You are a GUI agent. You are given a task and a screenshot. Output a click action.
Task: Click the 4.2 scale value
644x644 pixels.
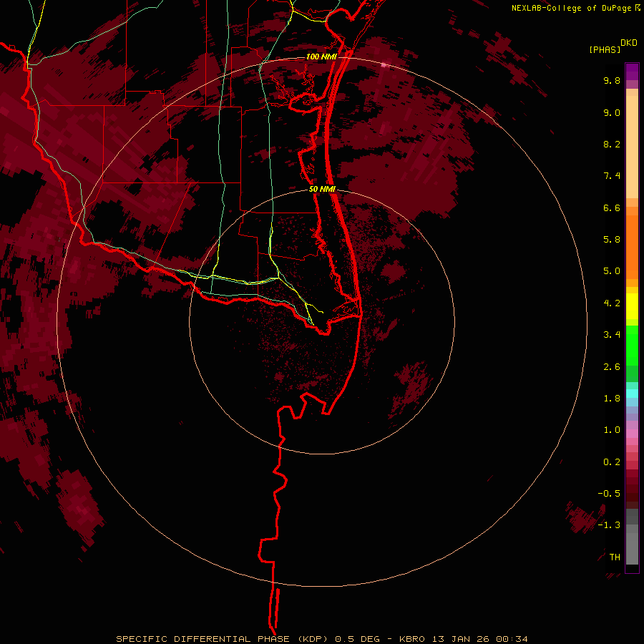point(612,303)
